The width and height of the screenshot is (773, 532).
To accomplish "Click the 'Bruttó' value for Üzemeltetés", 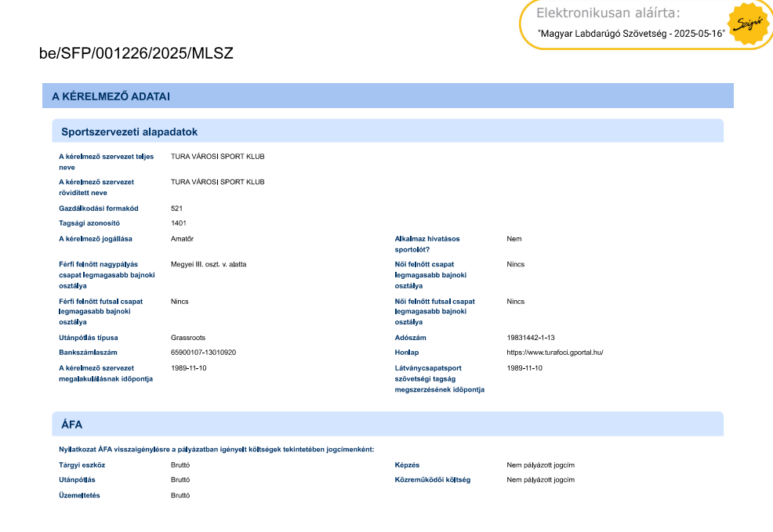I will pyautogui.click(x=180, y=495).
